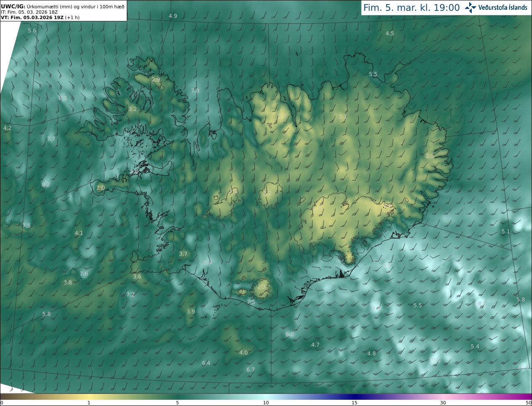Screen dimensions: 532x406
Task: Click the Veðurstofa Íslands logo emblem
Action: (470, 7)
